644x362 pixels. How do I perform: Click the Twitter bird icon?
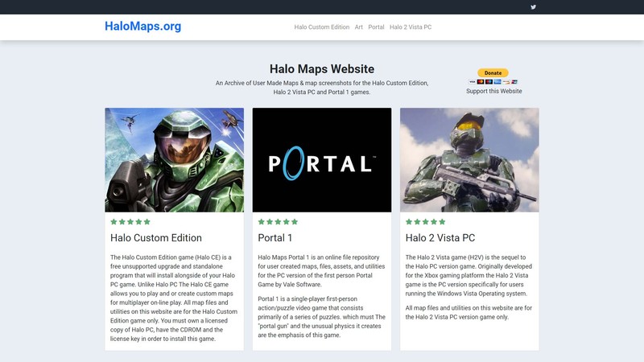[533, 7]
